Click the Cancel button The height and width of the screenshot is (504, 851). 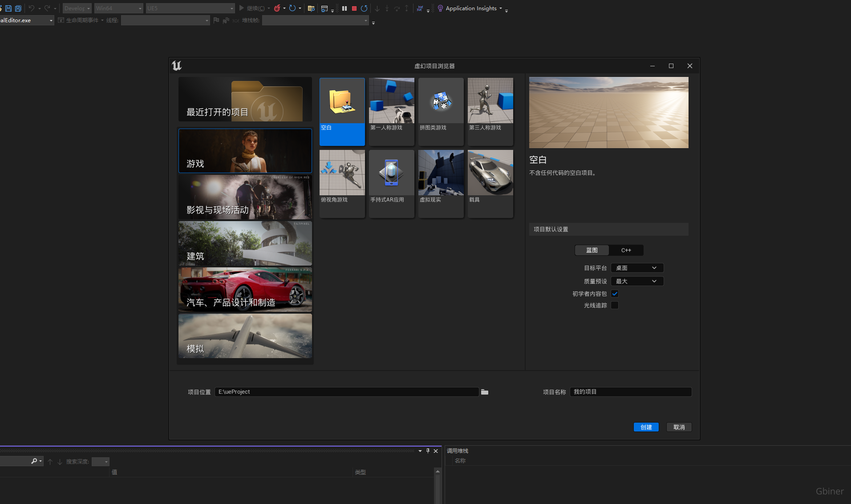pyautogui.click(x=679, y=427)
